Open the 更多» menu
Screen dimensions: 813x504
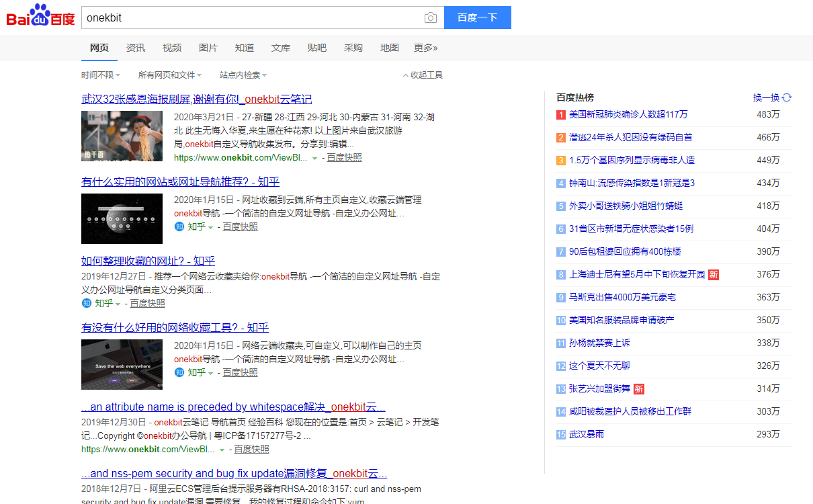(x=425, y=48)
